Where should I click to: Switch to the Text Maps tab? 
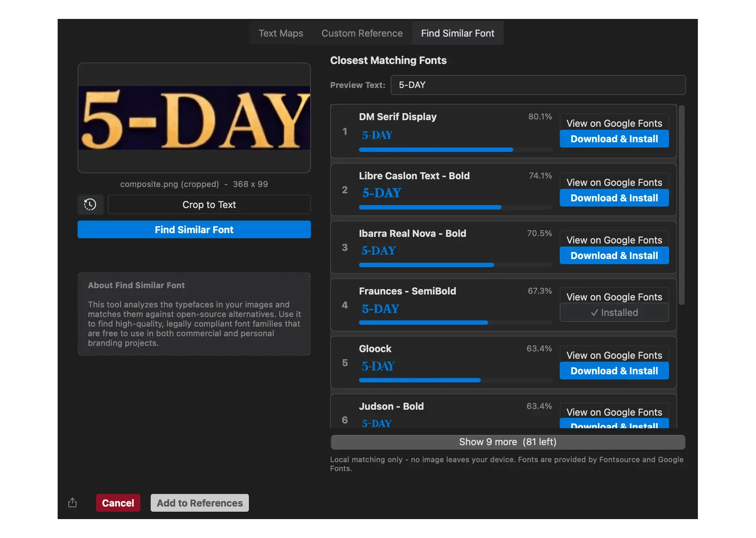point(281,33)
